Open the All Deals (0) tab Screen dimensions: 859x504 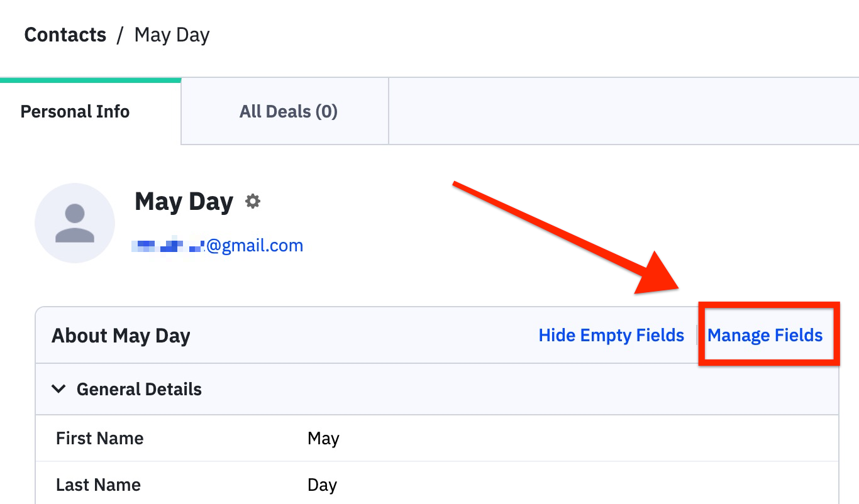tap(288, 112)
